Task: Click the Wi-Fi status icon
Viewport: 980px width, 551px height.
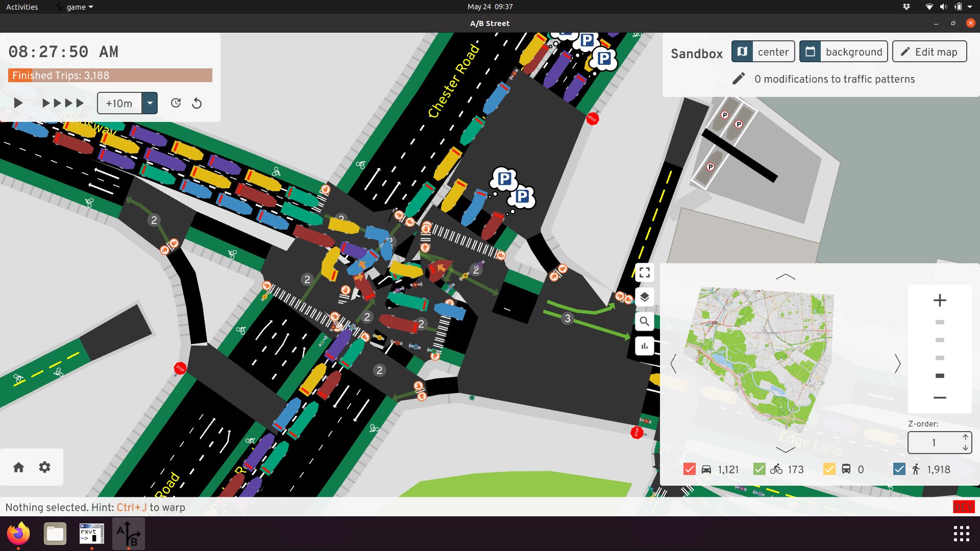Action: point(929,7)
